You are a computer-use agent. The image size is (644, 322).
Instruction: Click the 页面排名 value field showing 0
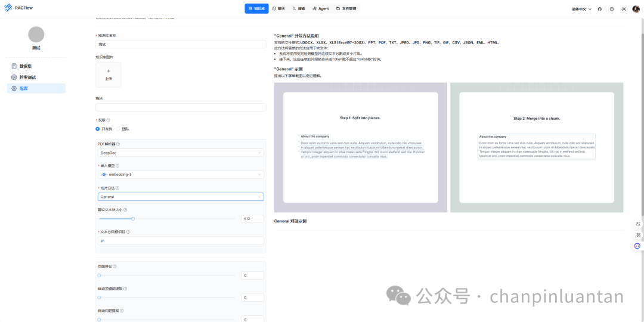253,275
